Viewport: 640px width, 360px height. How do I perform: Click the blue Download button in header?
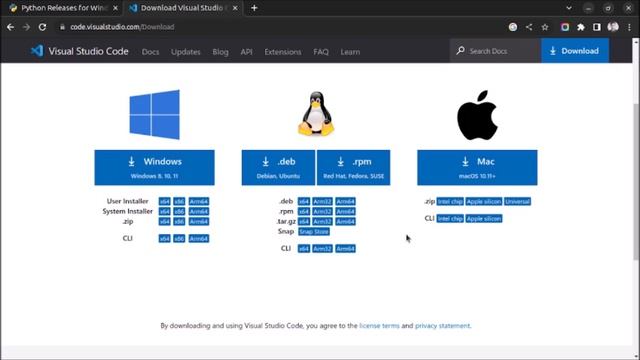(x=575, y=51)
